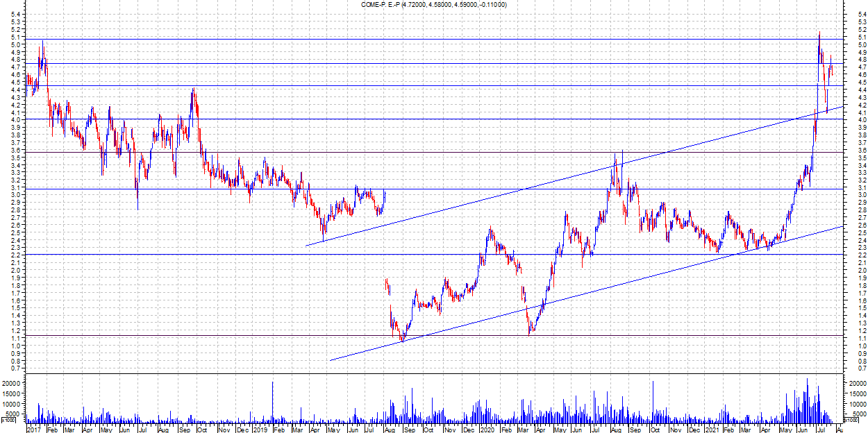Click the 2.2 label on the left price axis
The image size is (868, 433).
coord(17,255)
